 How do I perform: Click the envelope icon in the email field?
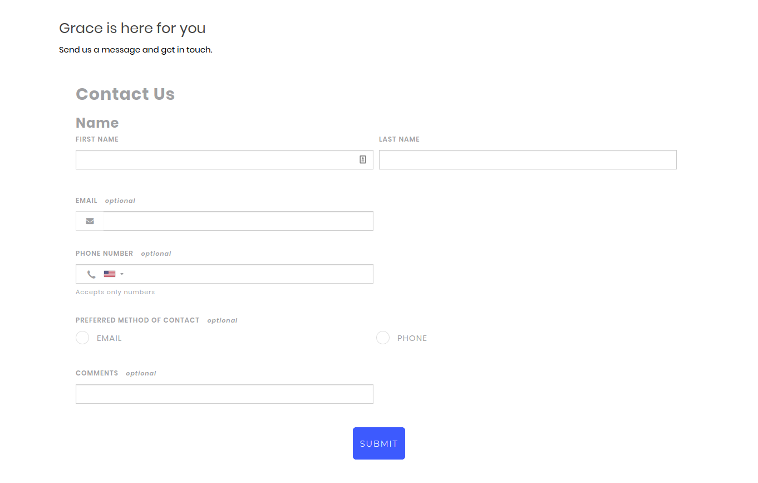click(x=90, y=221)
